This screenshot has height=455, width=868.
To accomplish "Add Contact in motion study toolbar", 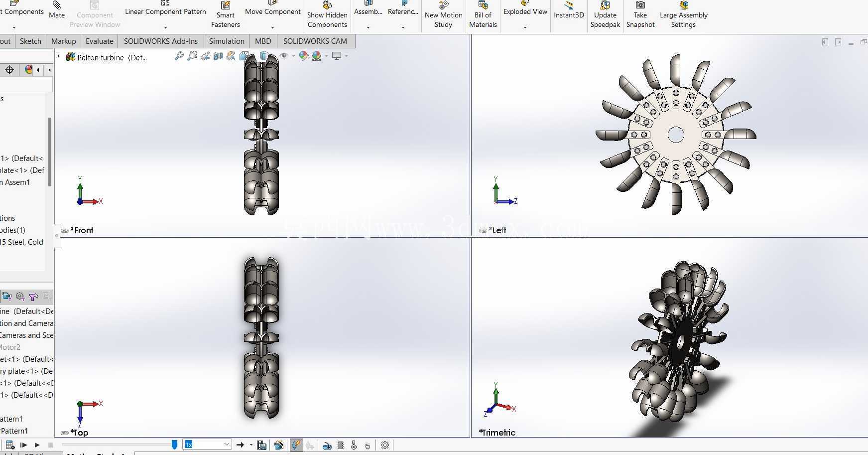I will point(327,445).
